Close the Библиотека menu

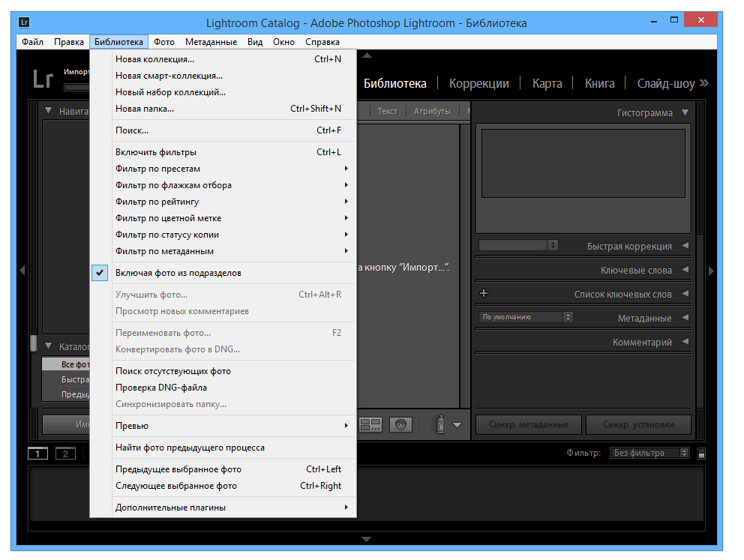118,42
